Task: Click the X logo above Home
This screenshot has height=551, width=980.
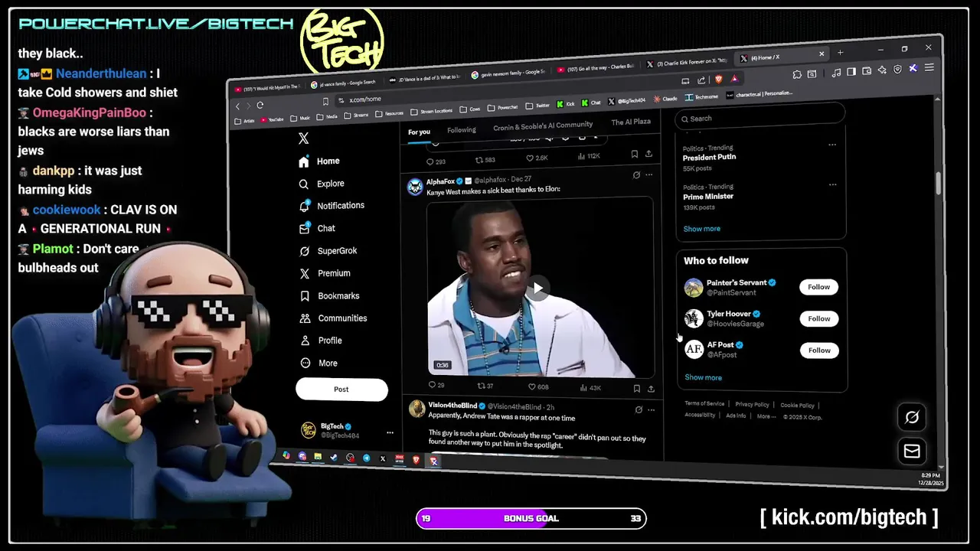Action: coord(303,139)
